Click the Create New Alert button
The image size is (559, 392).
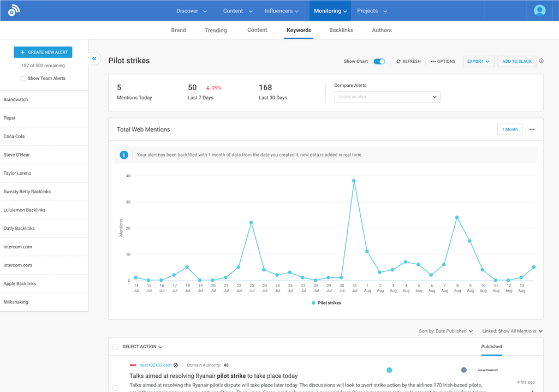pyautogui.click(x=43, y=52)
